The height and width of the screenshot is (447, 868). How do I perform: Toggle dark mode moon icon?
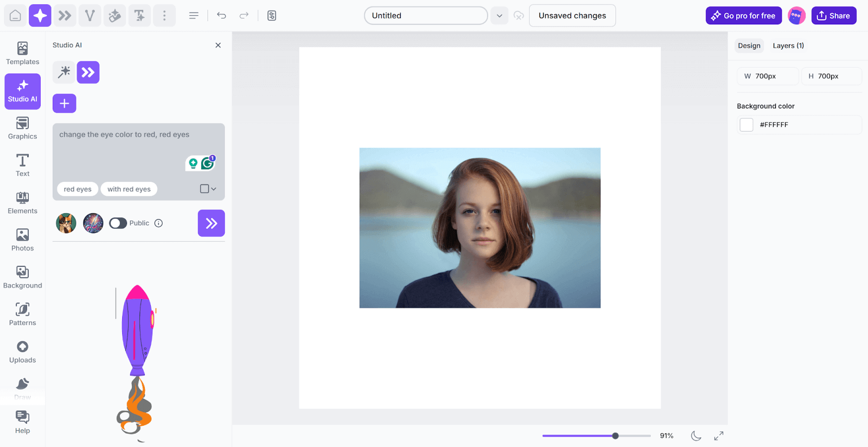tap(696, 436)
